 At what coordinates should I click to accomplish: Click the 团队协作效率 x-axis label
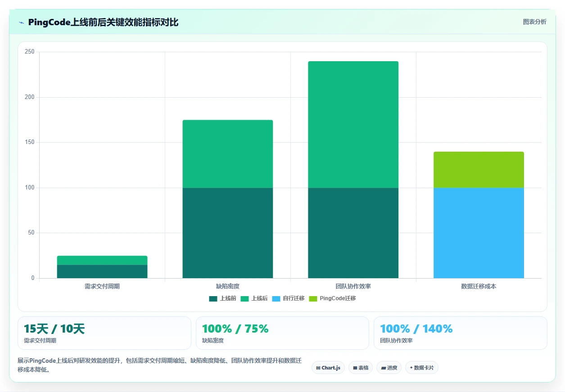pos(353,286)
